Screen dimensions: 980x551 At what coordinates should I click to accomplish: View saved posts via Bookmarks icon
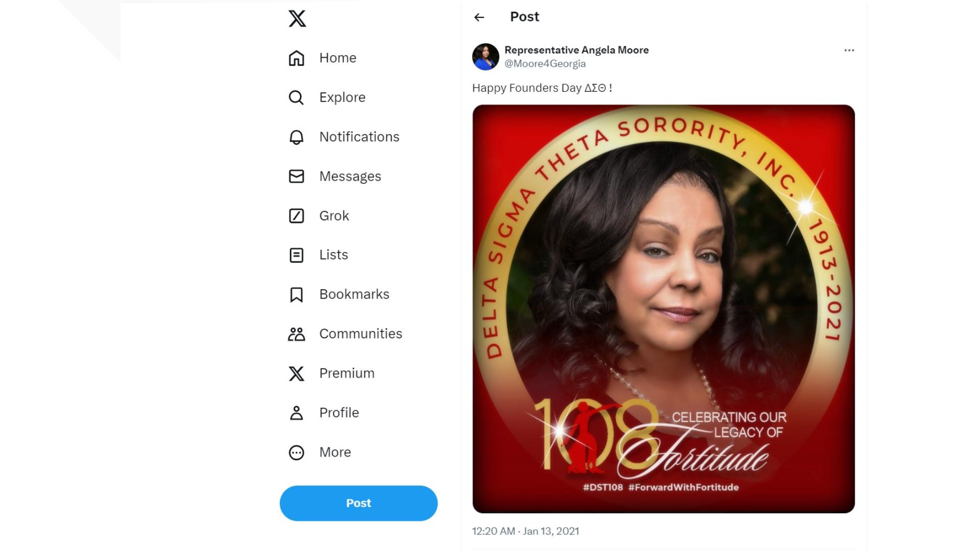click(x=297, y=294)
